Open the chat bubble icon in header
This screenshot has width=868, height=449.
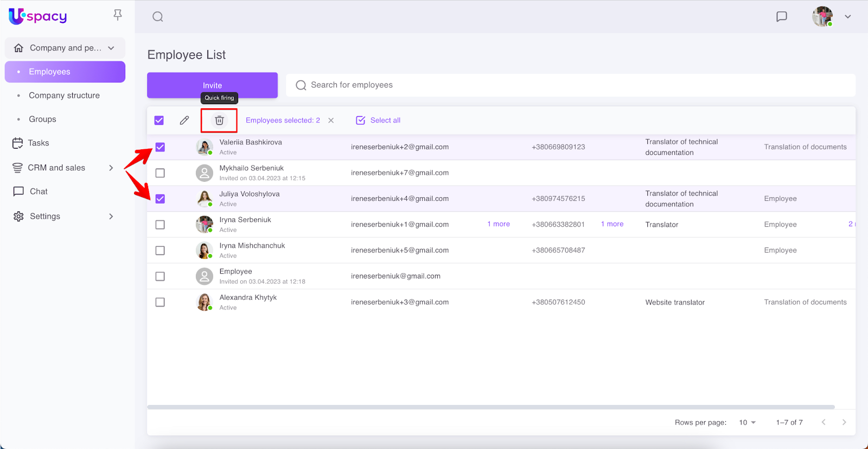pyautogui.click(x=781, y=17)
